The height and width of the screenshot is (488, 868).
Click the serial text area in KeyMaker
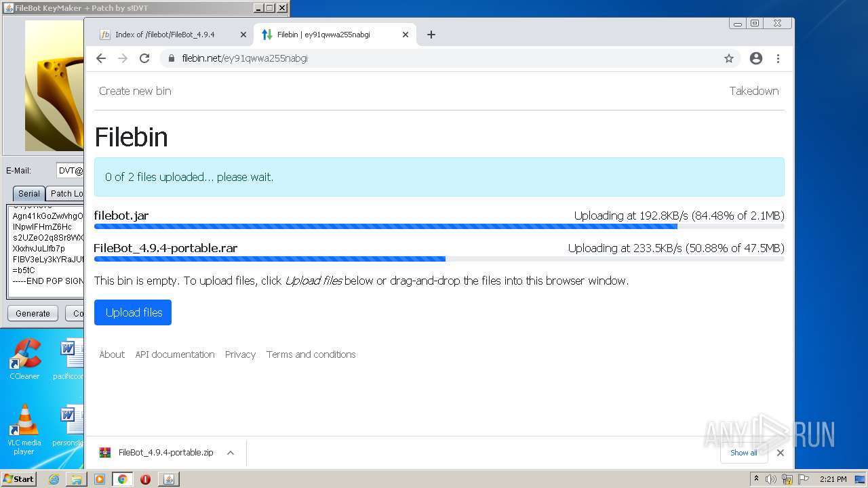[x=45, y=251]
